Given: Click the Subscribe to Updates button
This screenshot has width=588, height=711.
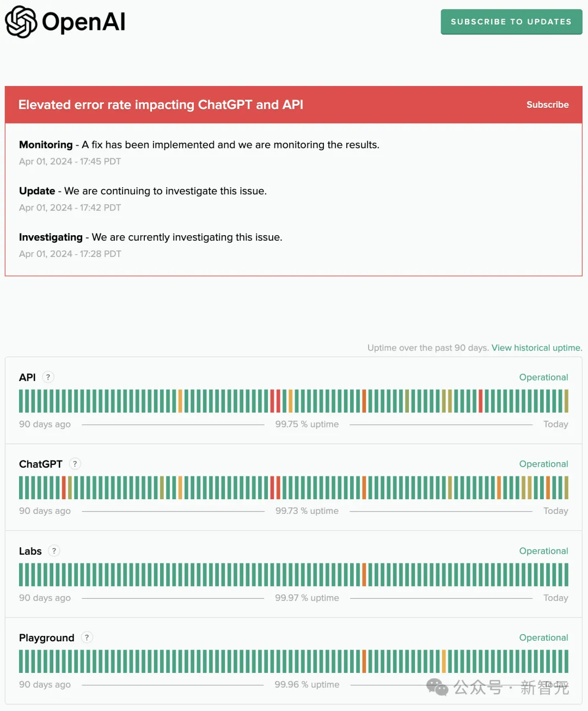Looking at the screenshot, I should (x=511, y=22).
